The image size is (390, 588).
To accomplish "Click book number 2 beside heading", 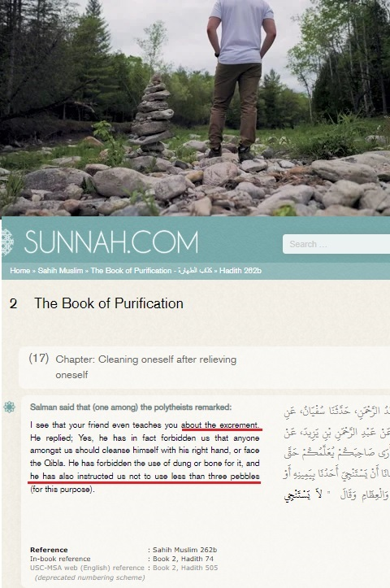I will 13,303.
